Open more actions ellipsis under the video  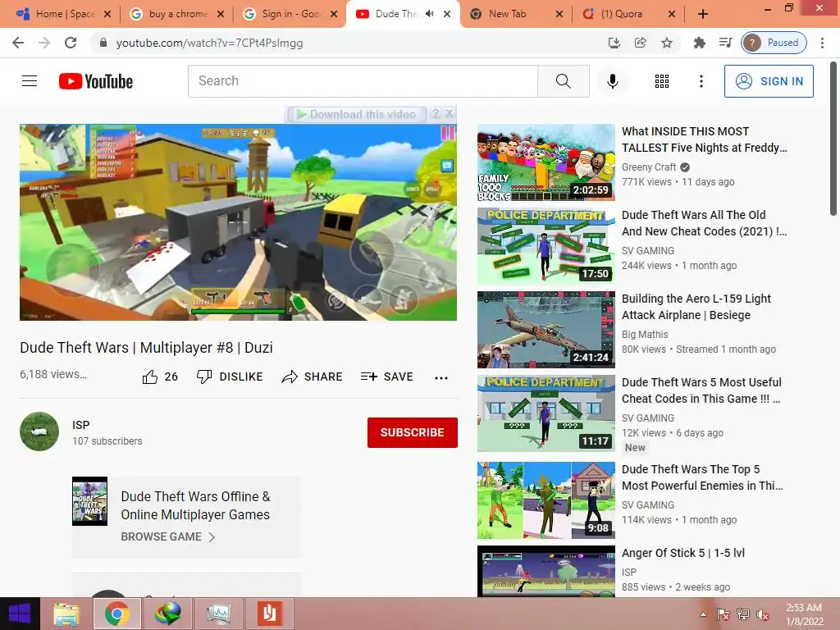pos(441,377)
